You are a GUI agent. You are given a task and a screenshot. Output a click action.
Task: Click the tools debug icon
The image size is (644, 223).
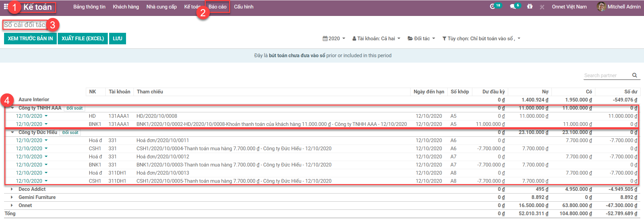coord(542,7)
